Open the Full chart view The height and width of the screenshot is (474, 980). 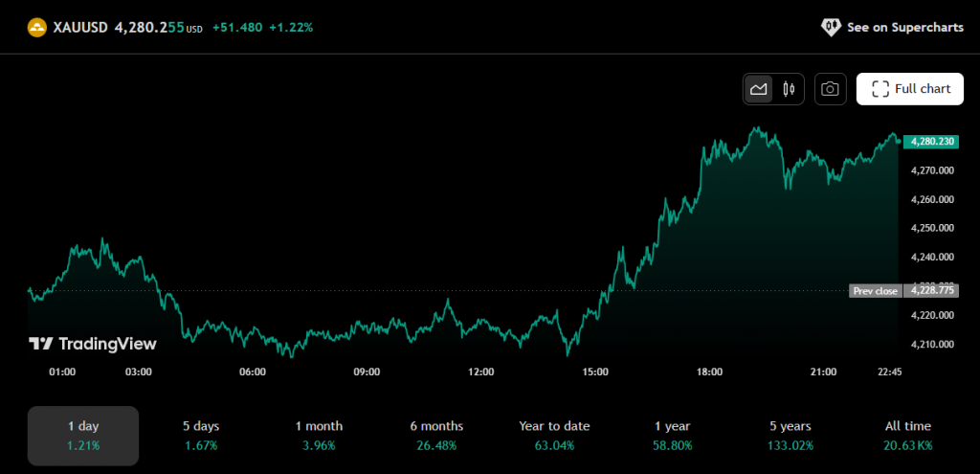click(910, 89)
